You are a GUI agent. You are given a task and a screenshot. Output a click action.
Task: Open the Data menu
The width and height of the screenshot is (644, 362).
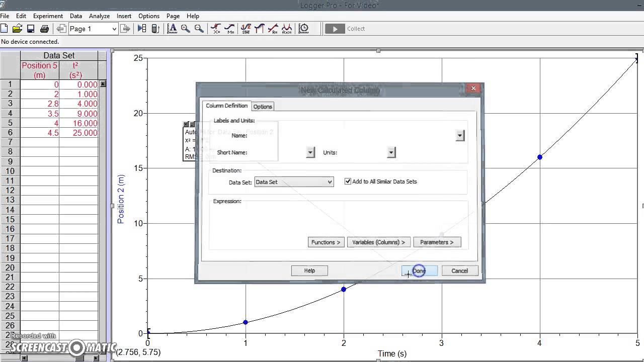point(76,16)
